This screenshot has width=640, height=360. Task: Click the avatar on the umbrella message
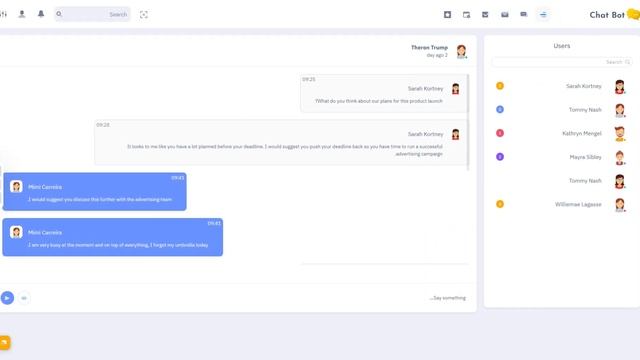16,232
